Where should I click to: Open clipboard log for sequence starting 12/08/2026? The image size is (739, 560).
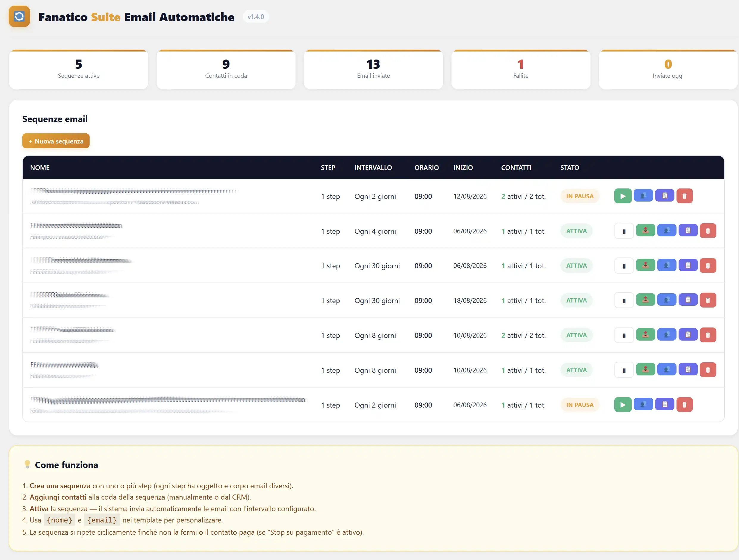point(665,196)
